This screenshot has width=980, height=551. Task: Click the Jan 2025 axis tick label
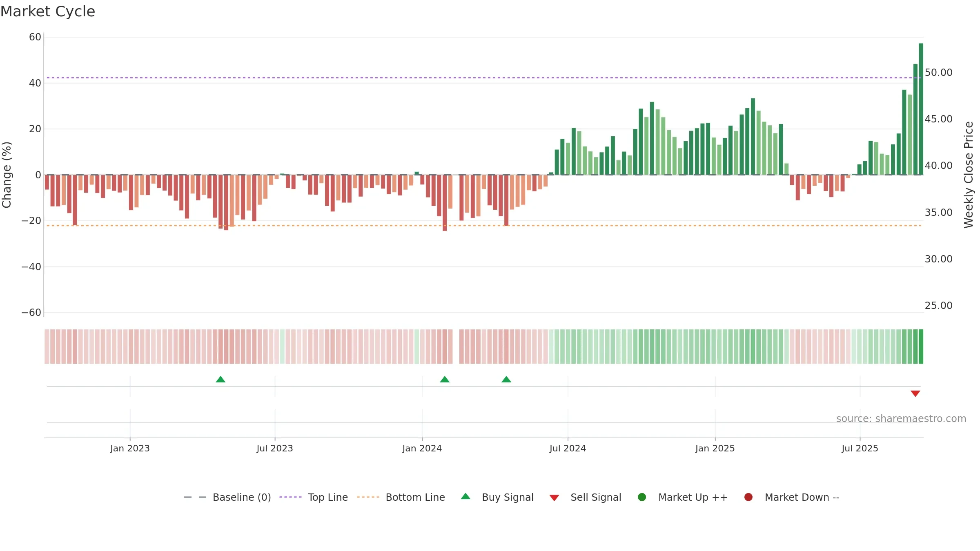(715, 449)
